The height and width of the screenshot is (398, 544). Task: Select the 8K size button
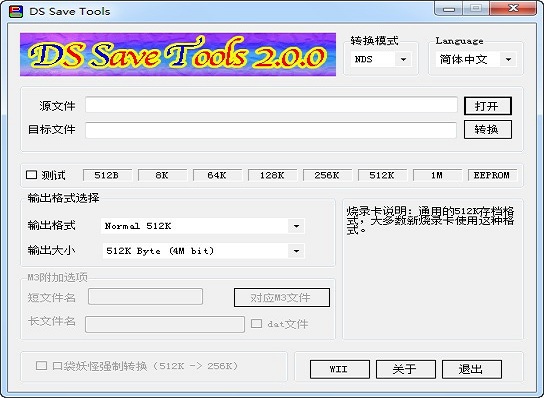coord(162,175)
